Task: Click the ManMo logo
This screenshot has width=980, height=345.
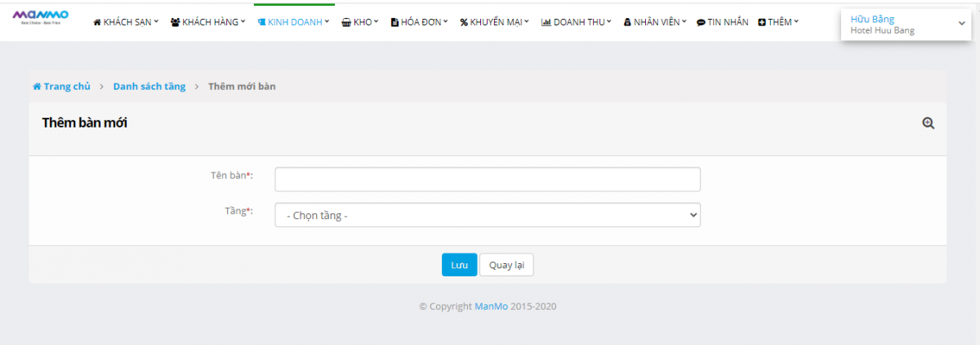Action: coord(41,16)
